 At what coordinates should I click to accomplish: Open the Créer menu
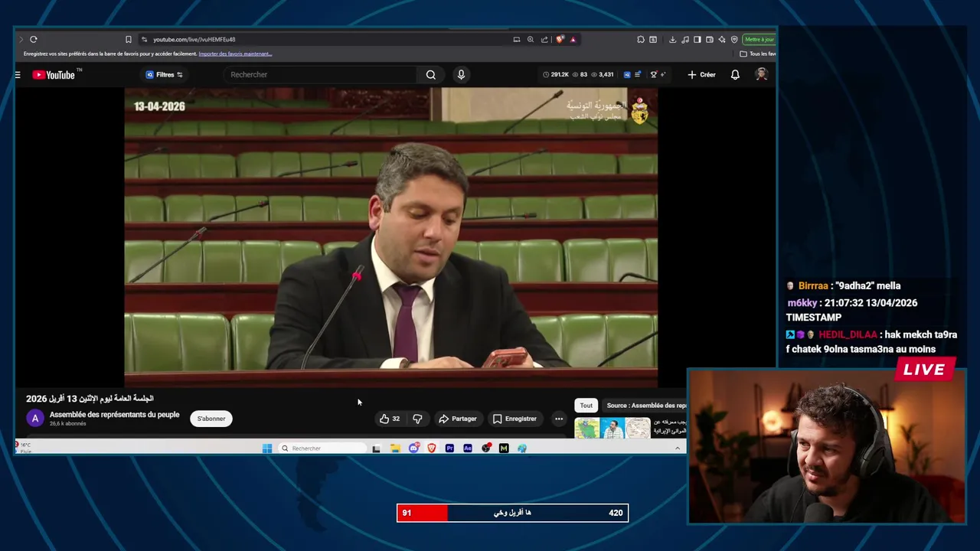pyautogui.click(x=701, y=74)
